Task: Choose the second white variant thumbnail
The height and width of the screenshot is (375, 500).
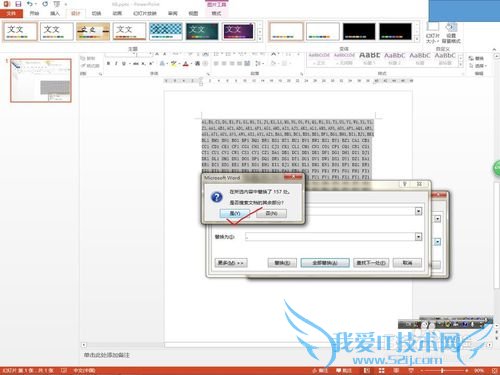Action: coord(323,31)
